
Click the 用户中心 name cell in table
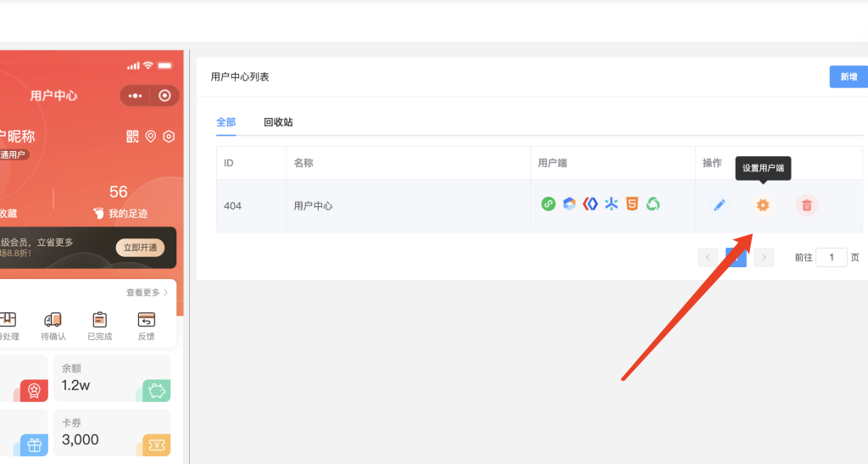point(409,206)
